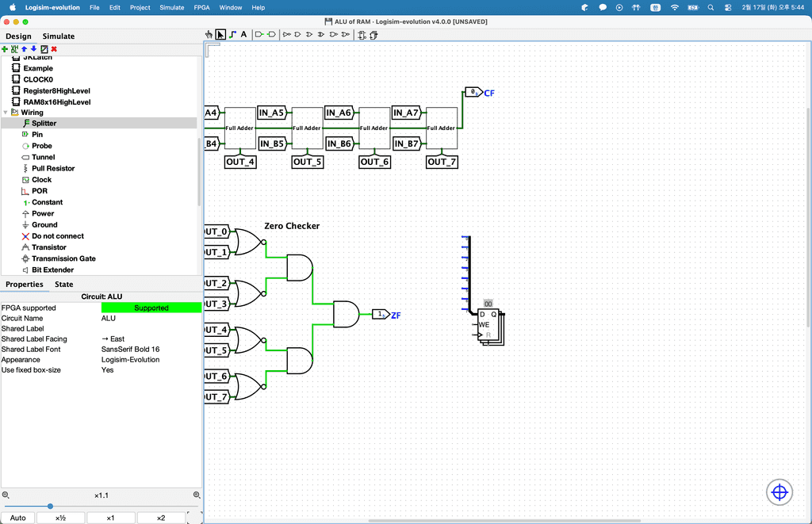812x524 pixels.
Task: Open Appearance Logisim-Evolution dropdown
Action: click(151, 359)
